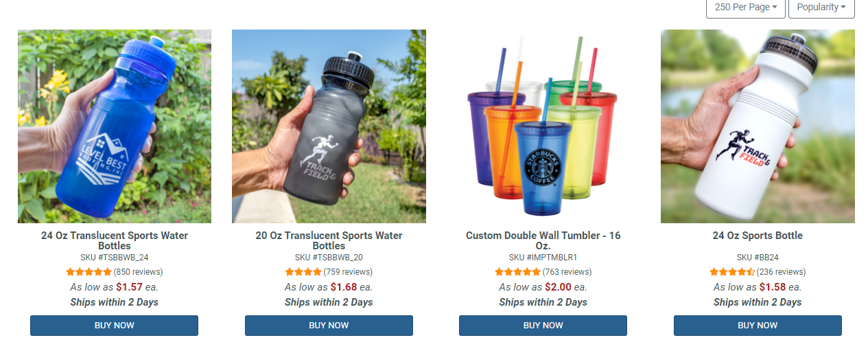Open gray Track & Field bottle photo
The height and width of the screenshot is (351, 868).
pyautogui.click(x=329, y=126)
